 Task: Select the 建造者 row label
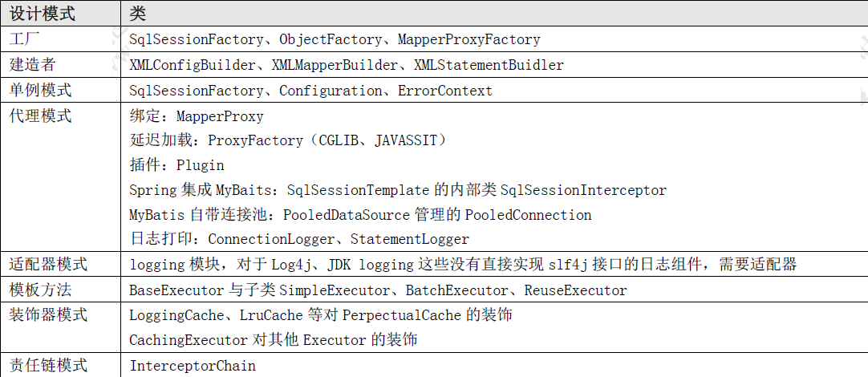tap(33, 65)
